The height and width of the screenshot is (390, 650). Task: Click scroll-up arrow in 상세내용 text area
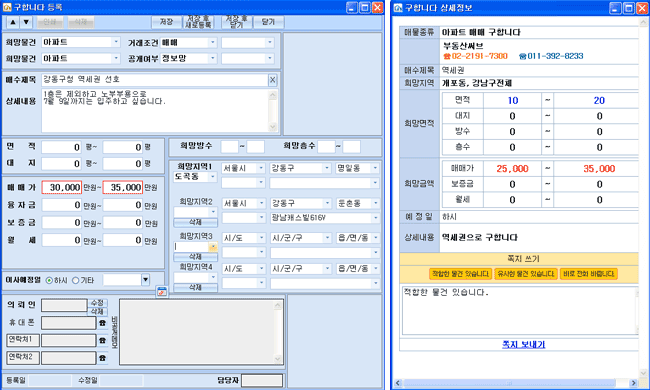(273, 94)
